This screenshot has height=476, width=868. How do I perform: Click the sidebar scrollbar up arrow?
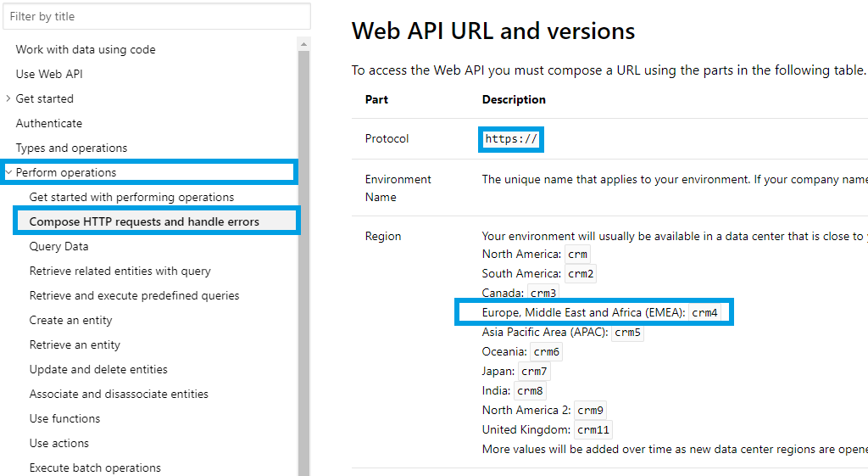tap(304, 43)
